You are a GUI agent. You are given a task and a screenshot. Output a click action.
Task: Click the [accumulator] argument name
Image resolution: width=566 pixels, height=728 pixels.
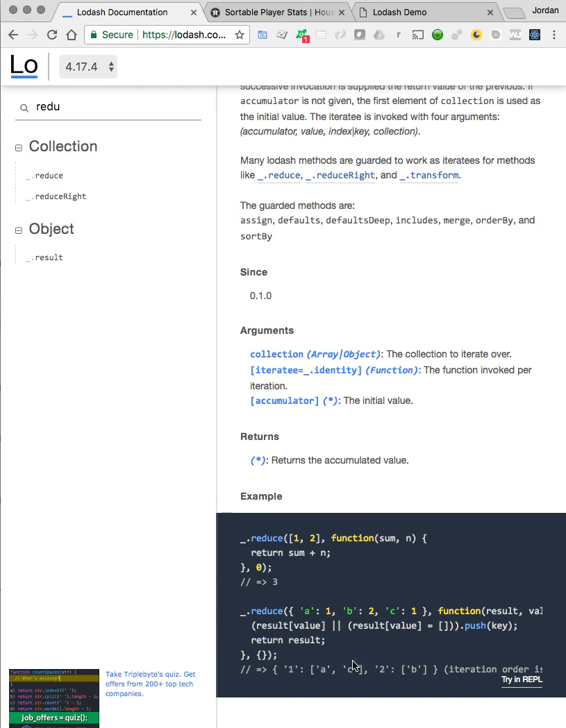(285, 400)
